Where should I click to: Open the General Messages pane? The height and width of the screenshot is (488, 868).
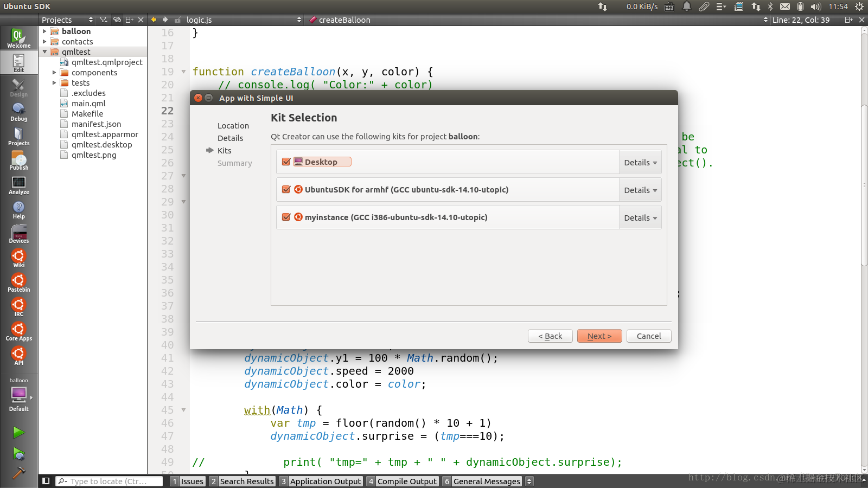point(482,481)
